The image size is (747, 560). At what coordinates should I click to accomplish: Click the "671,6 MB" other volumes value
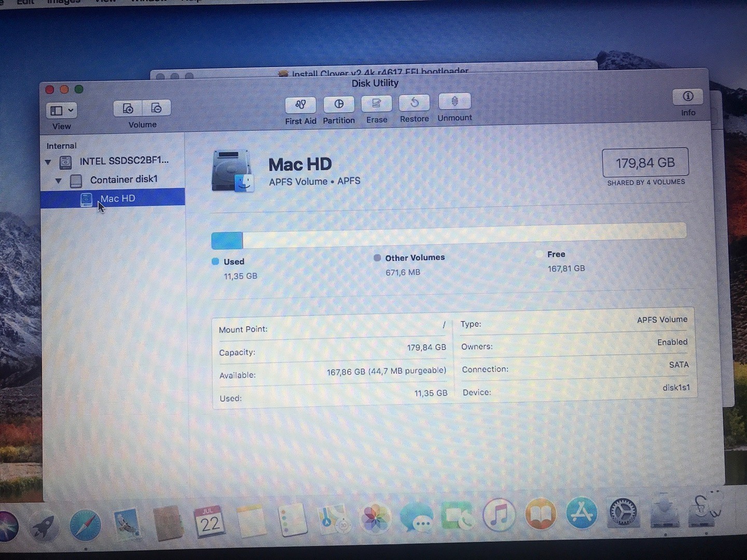[x=403, y=272]
